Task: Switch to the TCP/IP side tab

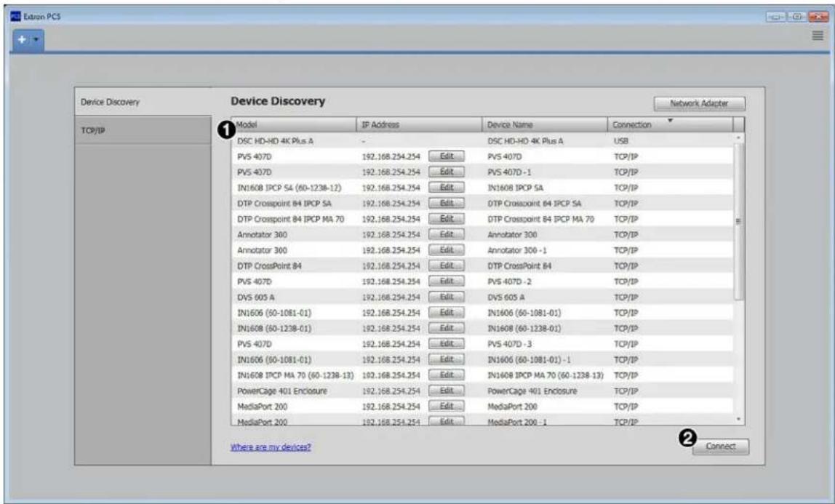Action: (143, 130)
